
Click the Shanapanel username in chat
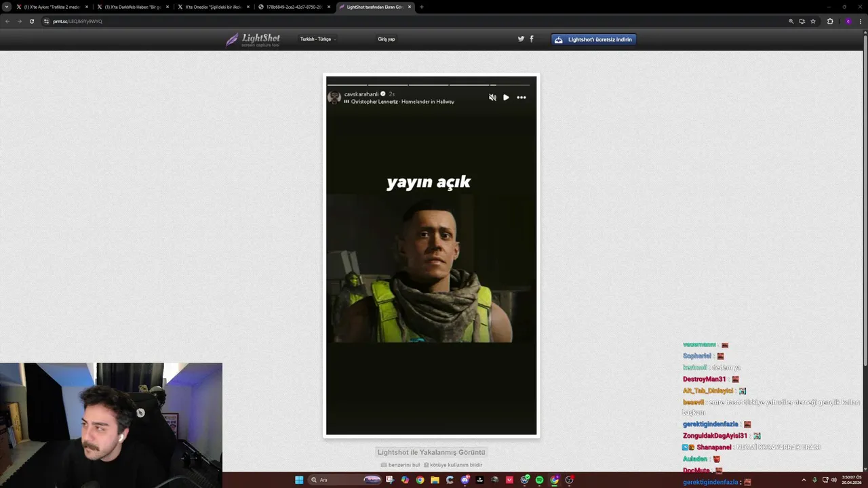[714, 447]
